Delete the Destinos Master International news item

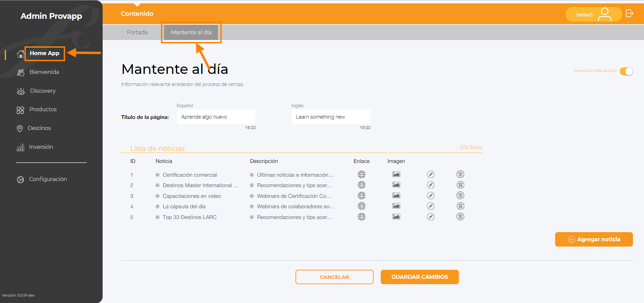point(461,185)
